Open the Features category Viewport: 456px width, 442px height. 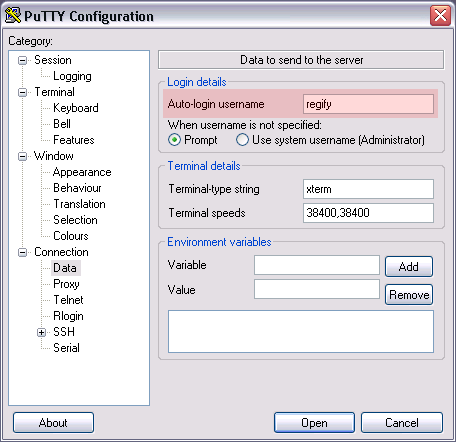(x=74, y=140)
